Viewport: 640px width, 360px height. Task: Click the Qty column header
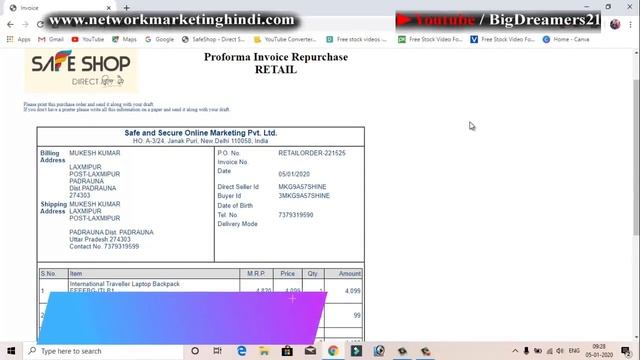pyautogui.click(x=313, y=273)
